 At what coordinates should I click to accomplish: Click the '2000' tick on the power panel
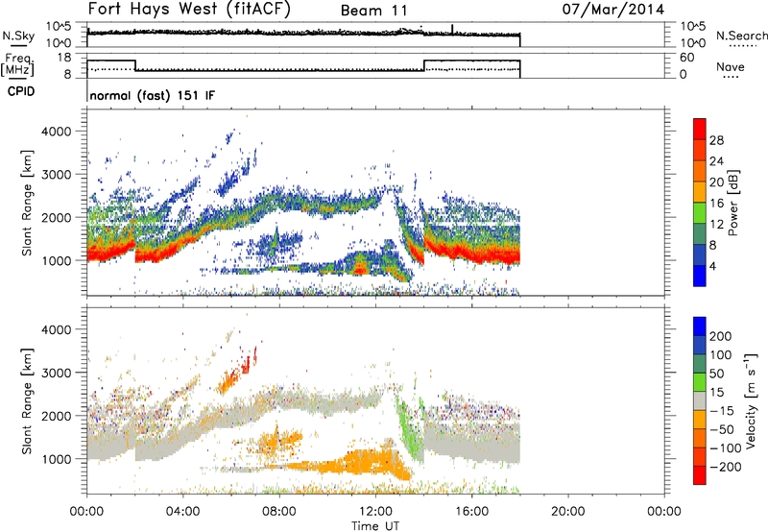tap(56, 217)
